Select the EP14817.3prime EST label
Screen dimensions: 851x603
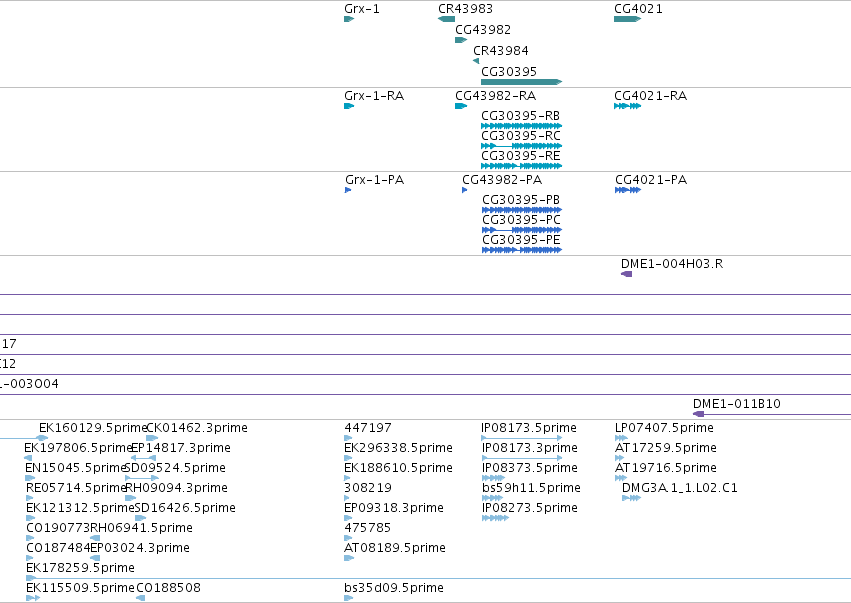[181, 448]
